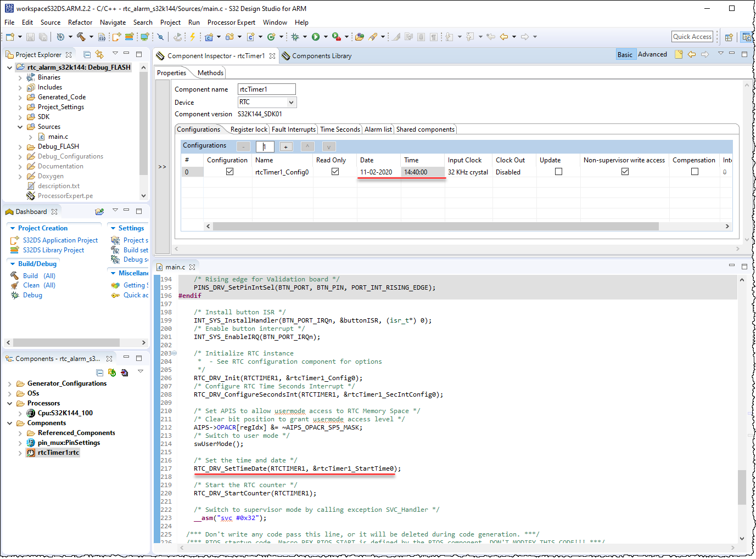Click the Component name input field
Image resolution: width=756 pixels, height=559 pixels.
tap(266, 88)
